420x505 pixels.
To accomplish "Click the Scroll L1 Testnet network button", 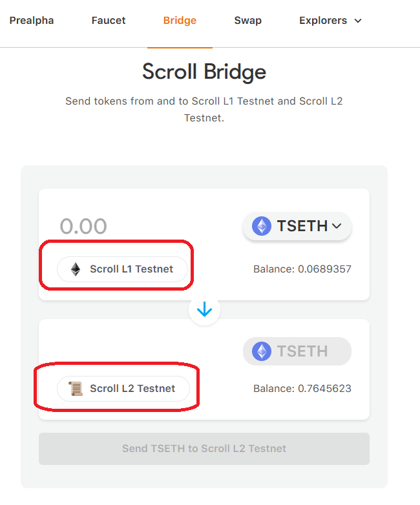I will coord(123,269).
